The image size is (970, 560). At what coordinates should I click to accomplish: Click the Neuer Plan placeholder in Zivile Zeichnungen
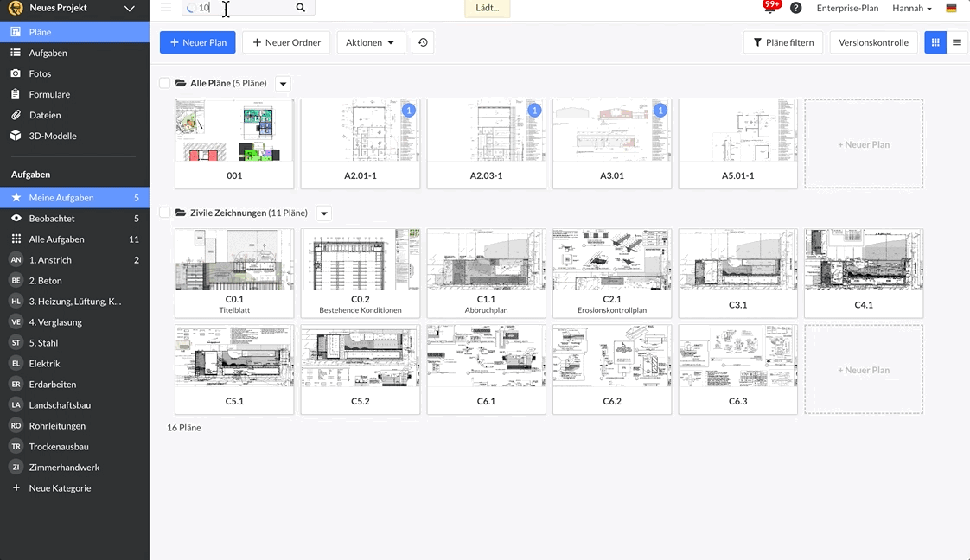click(864, 369)
